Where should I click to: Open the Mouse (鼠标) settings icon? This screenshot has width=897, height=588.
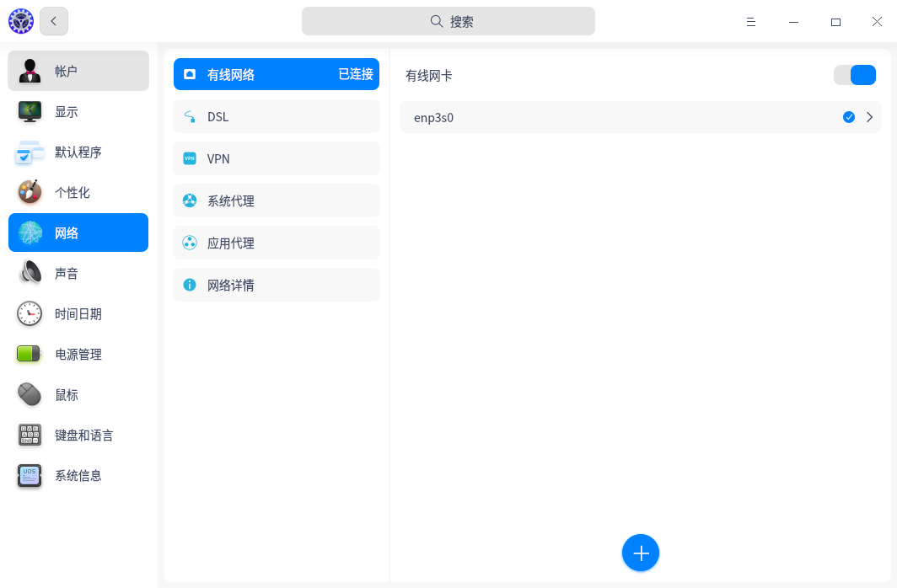(x=30, y=394)
